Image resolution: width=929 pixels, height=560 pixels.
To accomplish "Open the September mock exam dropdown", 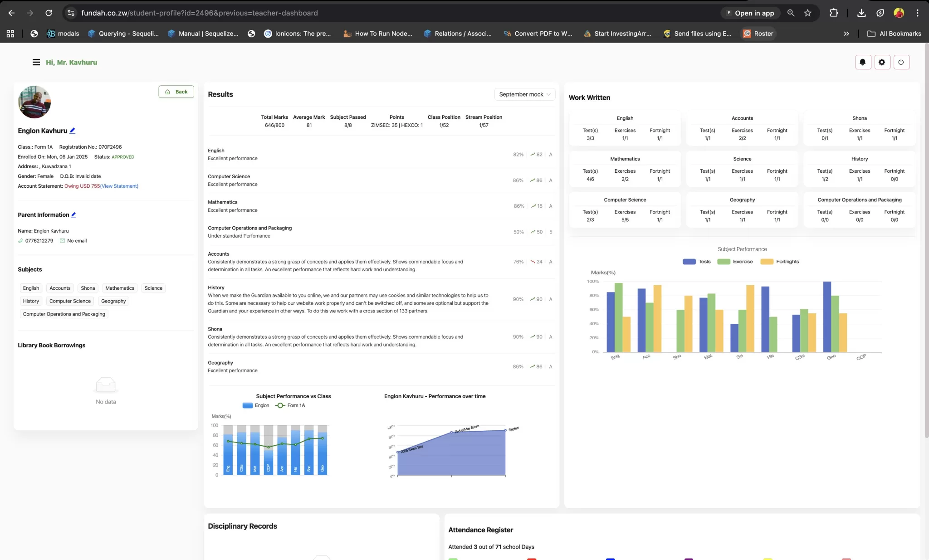I will point(524,94).
